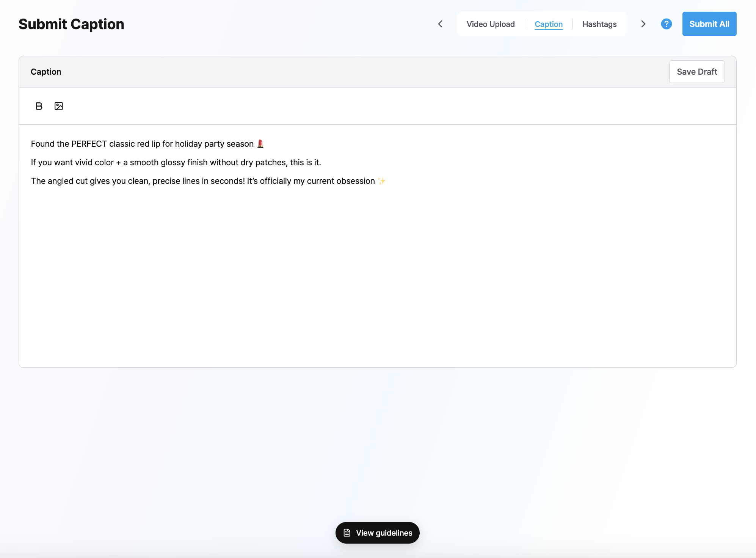Click the 'Caption' panel header label
The width and height of the screenshot is (756, 558).
tap(46, 72)
